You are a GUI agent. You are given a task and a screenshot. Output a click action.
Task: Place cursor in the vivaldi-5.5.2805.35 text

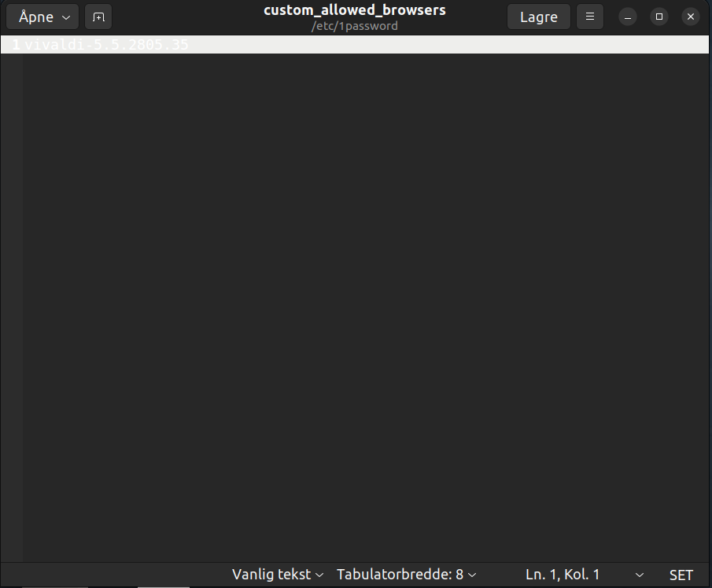coord(106,45)
